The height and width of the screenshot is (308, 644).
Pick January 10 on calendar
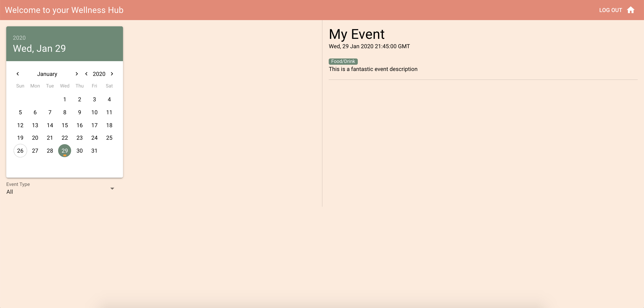(x=94, y=112)
